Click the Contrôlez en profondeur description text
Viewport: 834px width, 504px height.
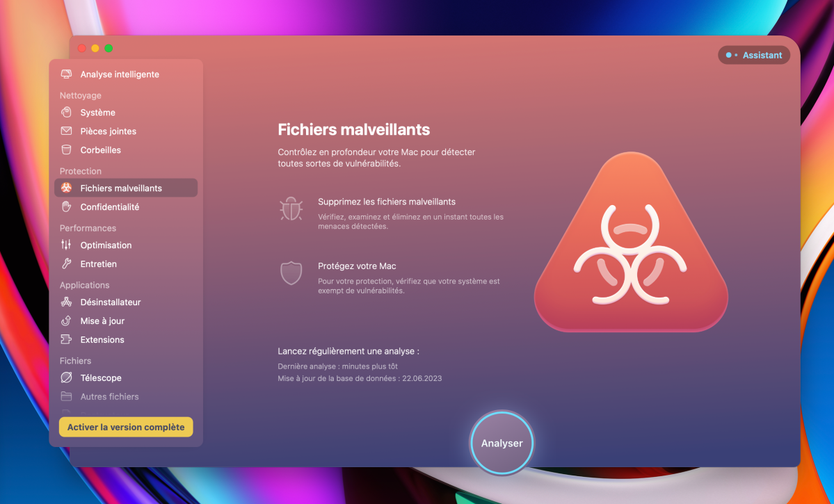coord(376,157)
